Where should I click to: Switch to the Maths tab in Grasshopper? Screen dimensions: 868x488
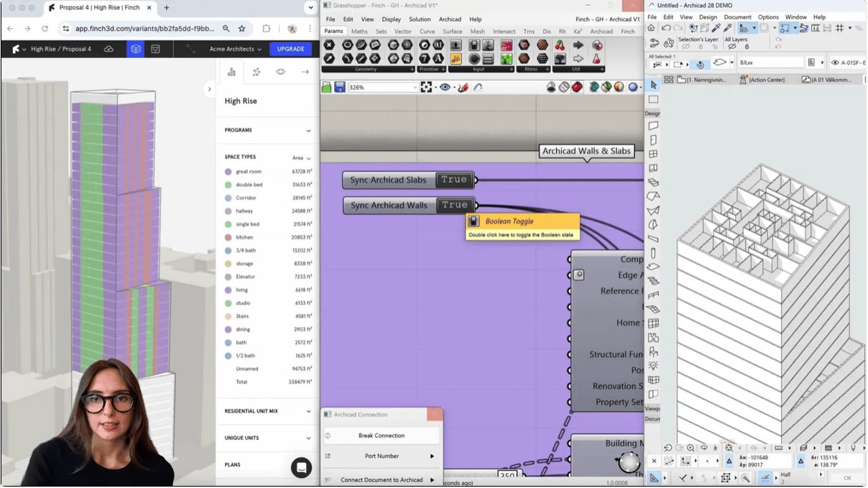coord(359,32)
